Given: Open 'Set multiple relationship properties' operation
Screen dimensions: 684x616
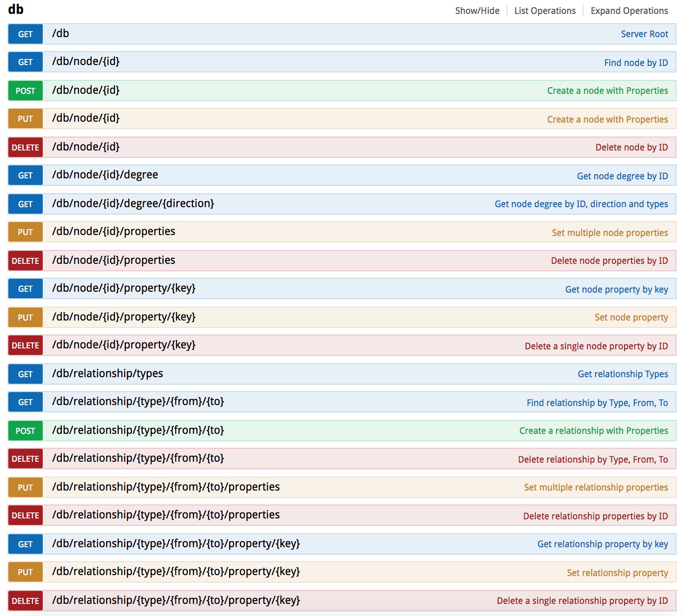Looking at the screenshot, I should [x=596, y=488].
